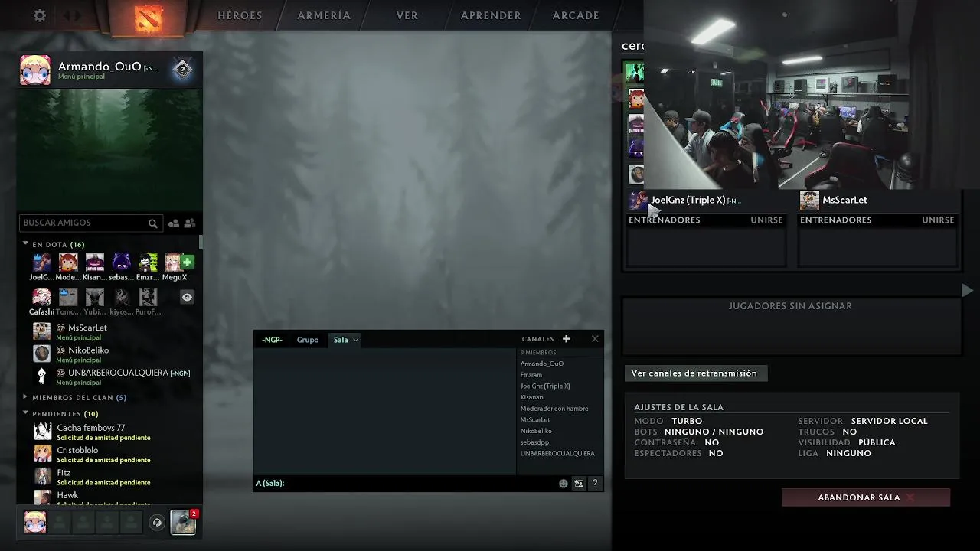Click UNIRSE under MsScarLet entrenadores

click(938, 220)
